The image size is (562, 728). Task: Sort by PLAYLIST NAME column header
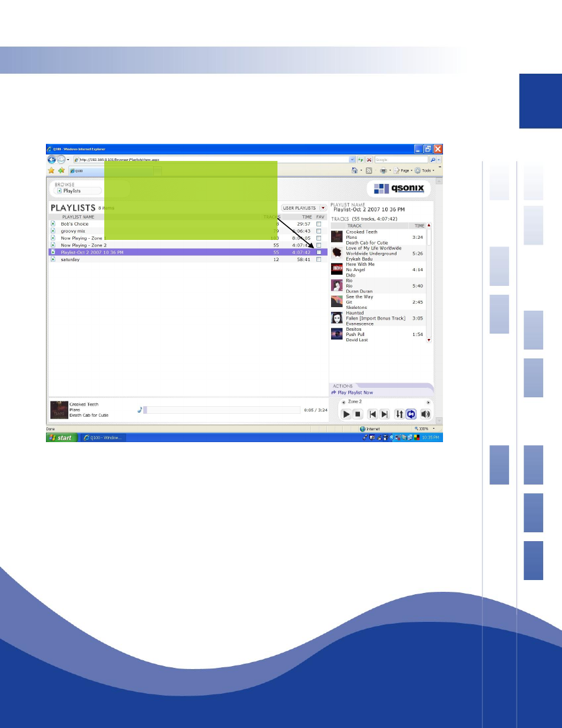click(x=78, y=217)
